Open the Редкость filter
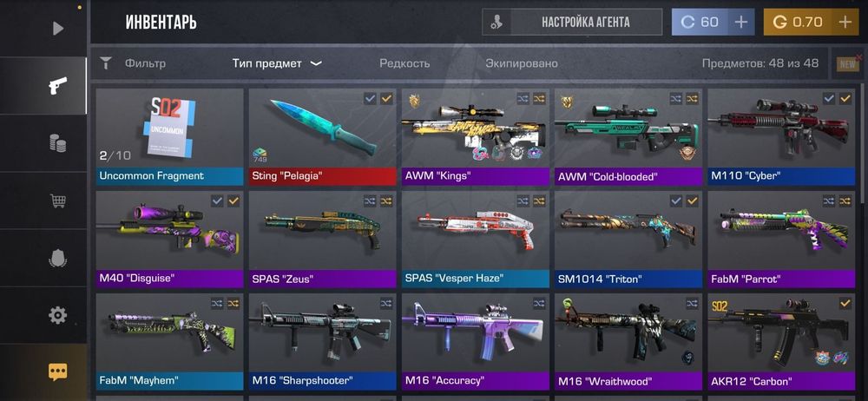868x401 pixels. coord(404,63)
